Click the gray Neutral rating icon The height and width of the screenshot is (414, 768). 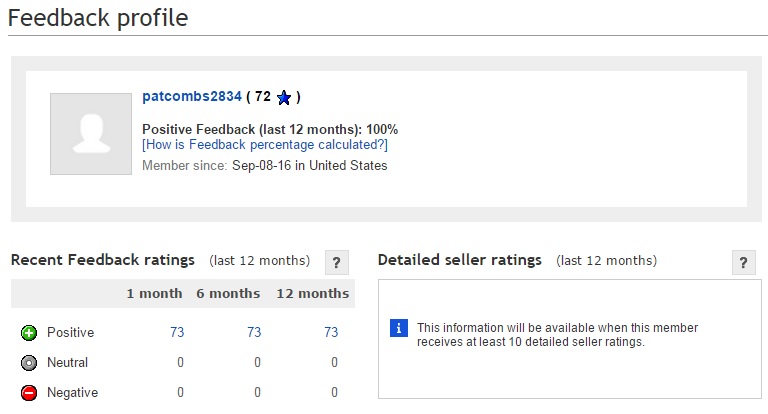[29, 363]
